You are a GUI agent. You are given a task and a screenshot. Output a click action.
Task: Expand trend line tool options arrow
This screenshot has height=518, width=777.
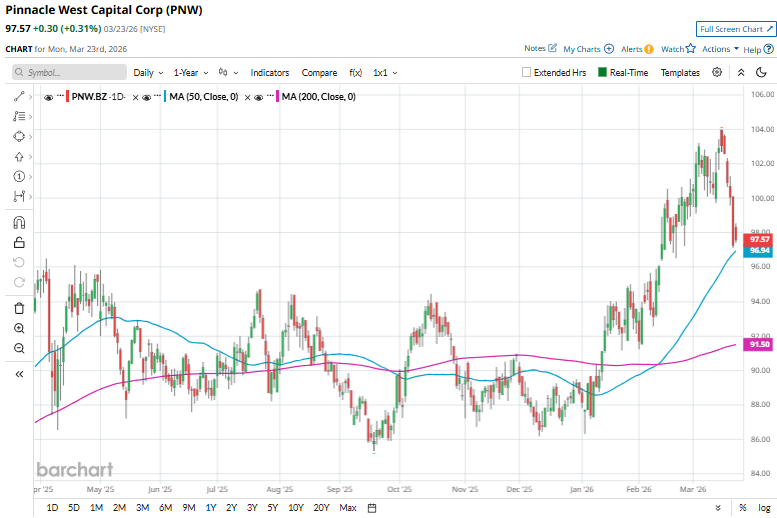30,97
